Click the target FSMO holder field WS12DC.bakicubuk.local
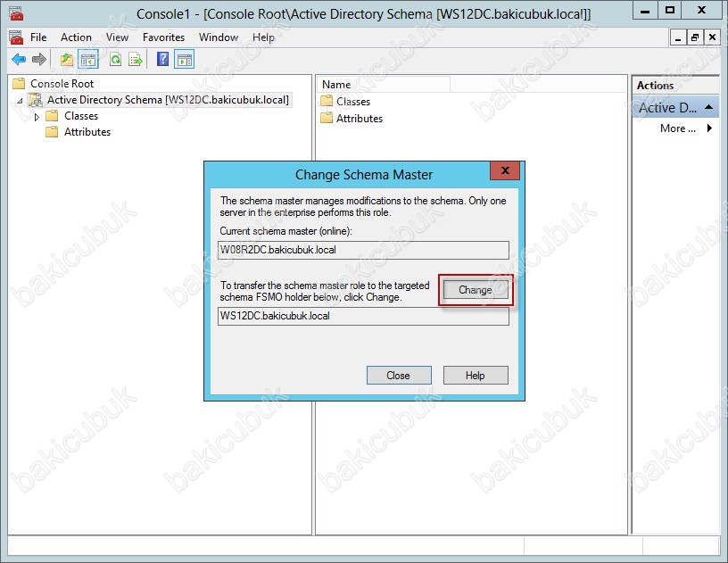Image resolution: width=728 pixels, height=563 pixels. coord(363,316)
